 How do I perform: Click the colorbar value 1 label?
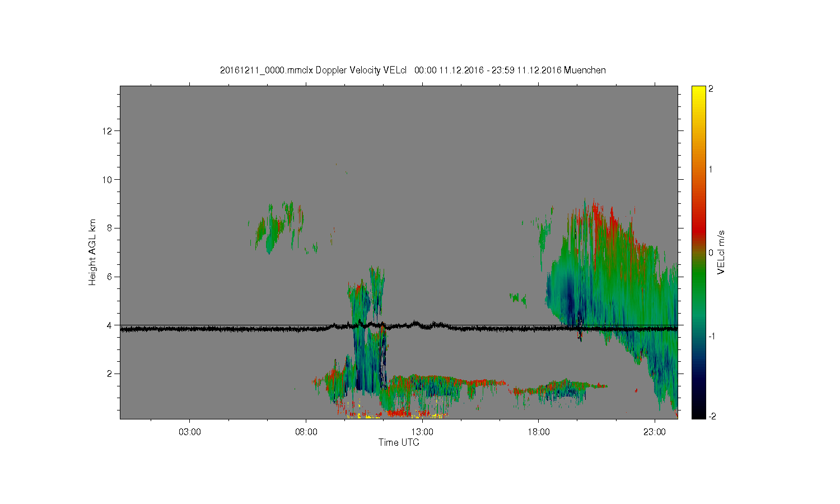tap(711, 169)
